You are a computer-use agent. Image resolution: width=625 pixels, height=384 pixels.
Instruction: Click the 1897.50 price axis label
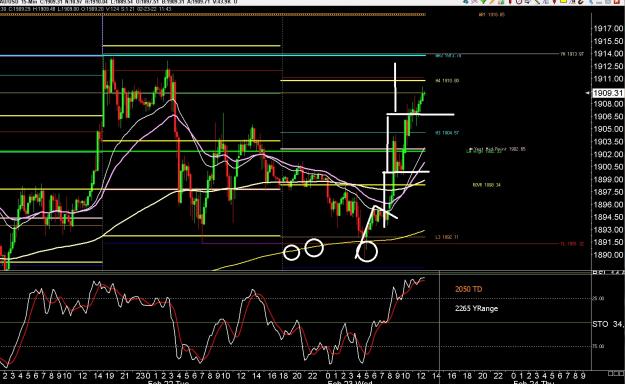pyautogui.click(x=608, y=192)
